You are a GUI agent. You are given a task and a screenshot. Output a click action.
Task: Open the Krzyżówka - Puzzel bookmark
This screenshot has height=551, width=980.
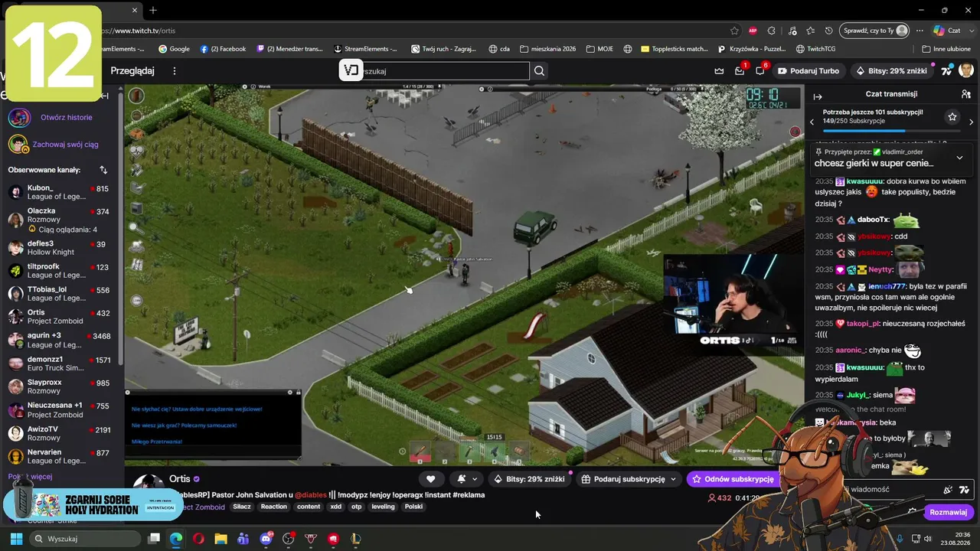tap(752, 49)
